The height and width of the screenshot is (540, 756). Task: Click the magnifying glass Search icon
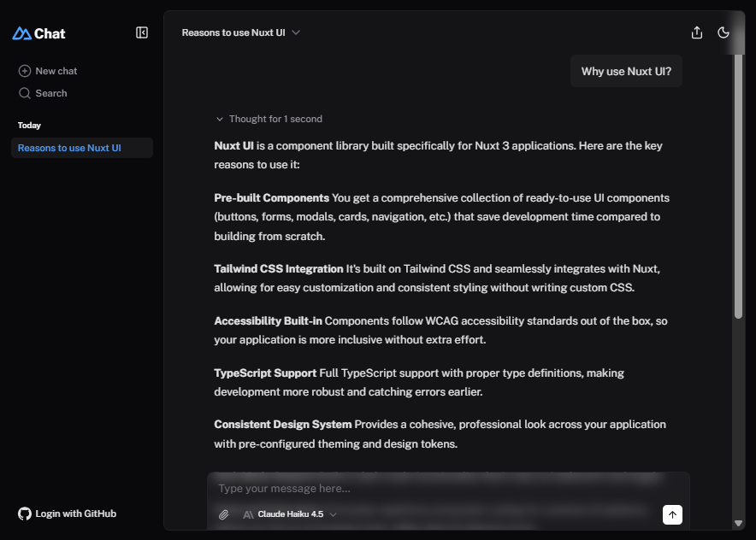25,93
